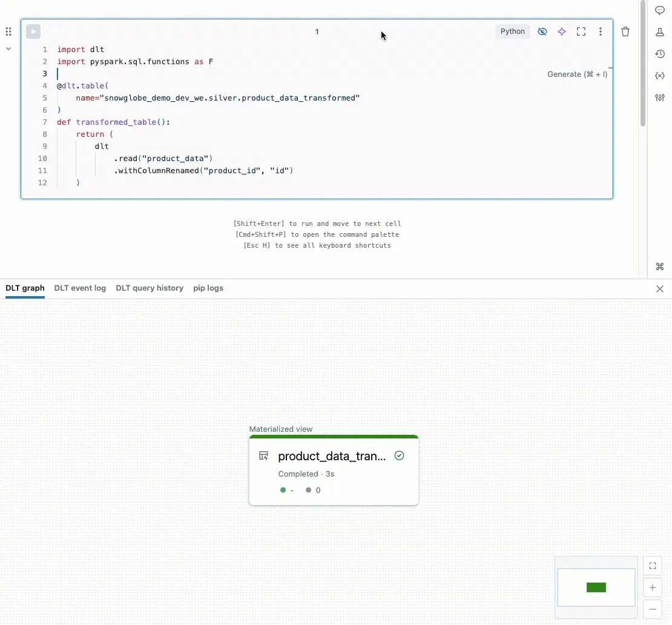
Task: Click the materialized view table icon
Action: (263, 455)
